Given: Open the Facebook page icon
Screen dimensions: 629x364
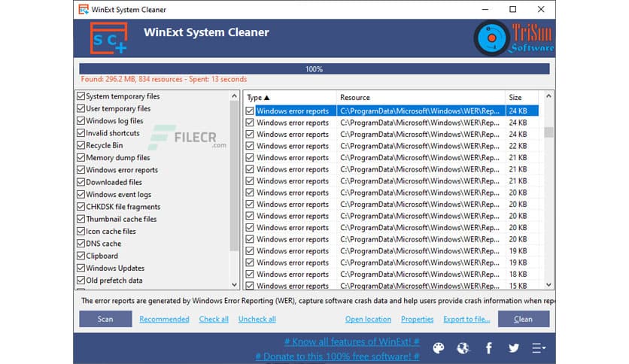Looking at the screenshot, I should 488,348.
